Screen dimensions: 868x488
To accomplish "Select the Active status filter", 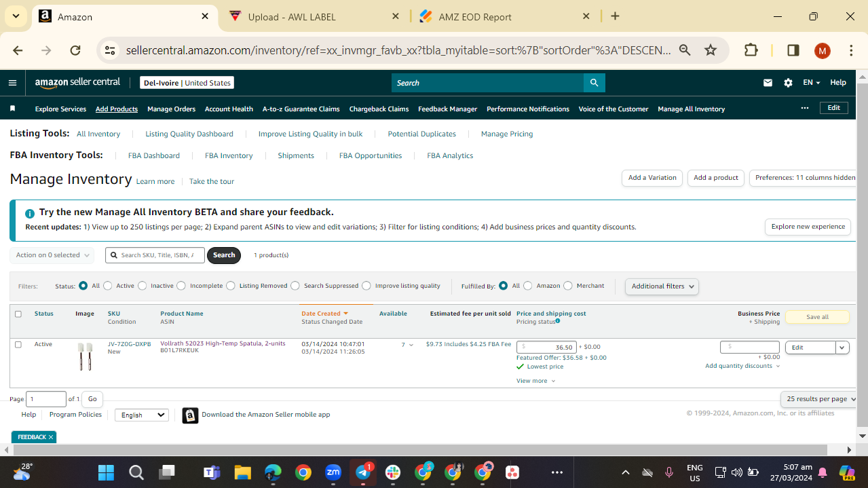I will click(x=107, y=286).
